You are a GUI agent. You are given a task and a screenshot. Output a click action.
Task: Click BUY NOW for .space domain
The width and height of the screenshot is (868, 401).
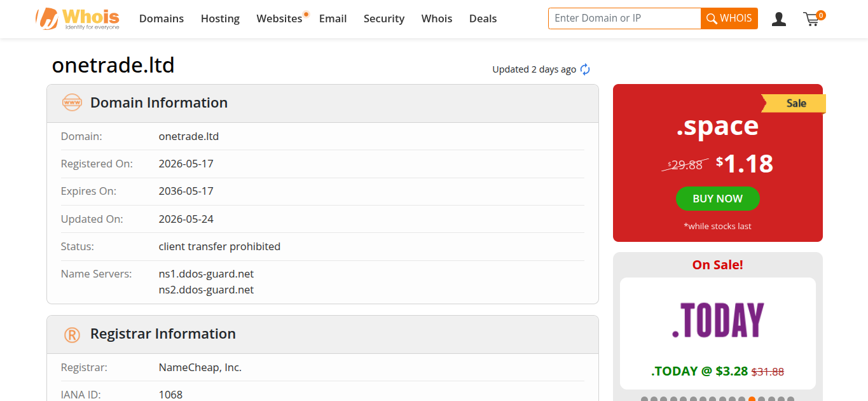718,199
